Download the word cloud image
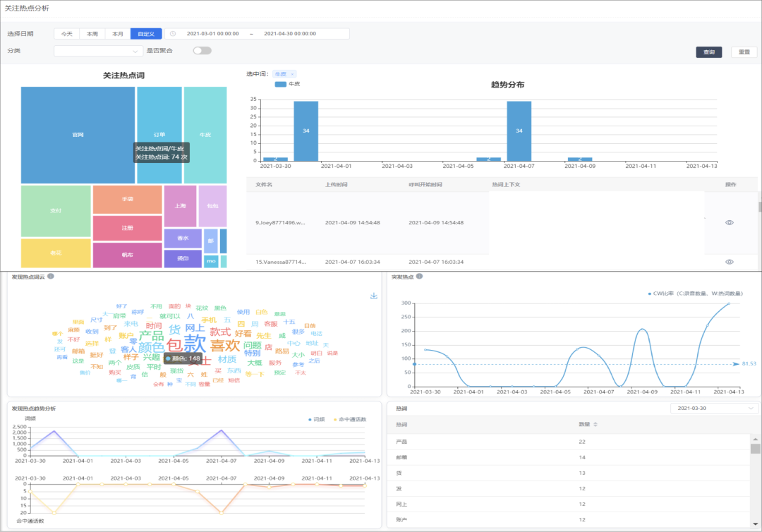The image size is (762, 532). coord(374,296)
